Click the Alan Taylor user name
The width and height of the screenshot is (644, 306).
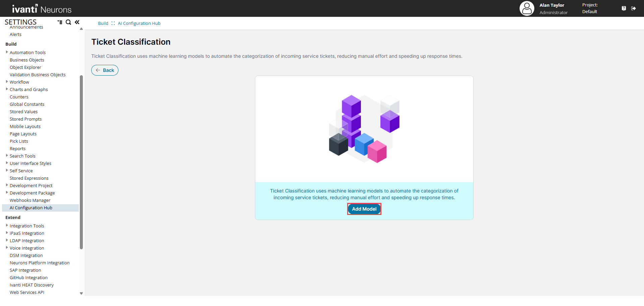click(x=552, y=5)
